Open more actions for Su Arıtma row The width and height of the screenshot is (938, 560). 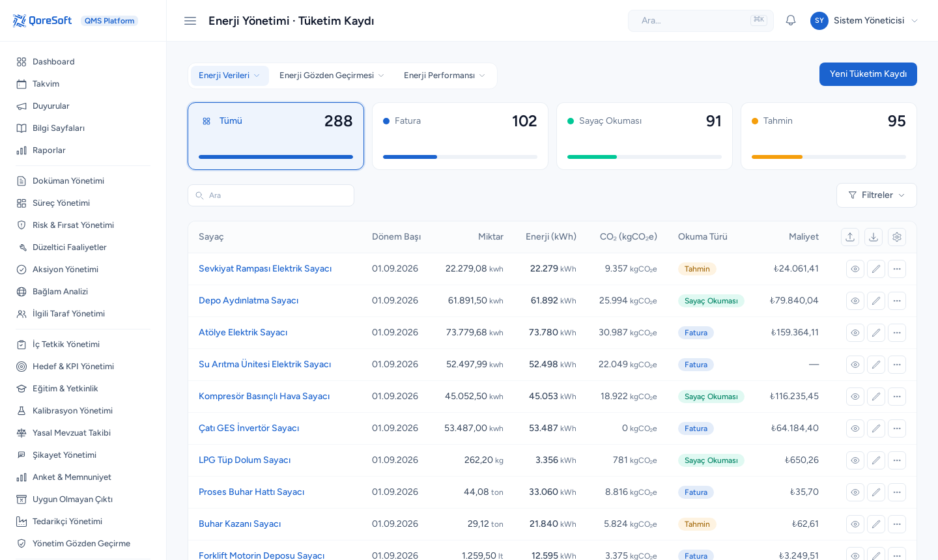coord(897,365)
